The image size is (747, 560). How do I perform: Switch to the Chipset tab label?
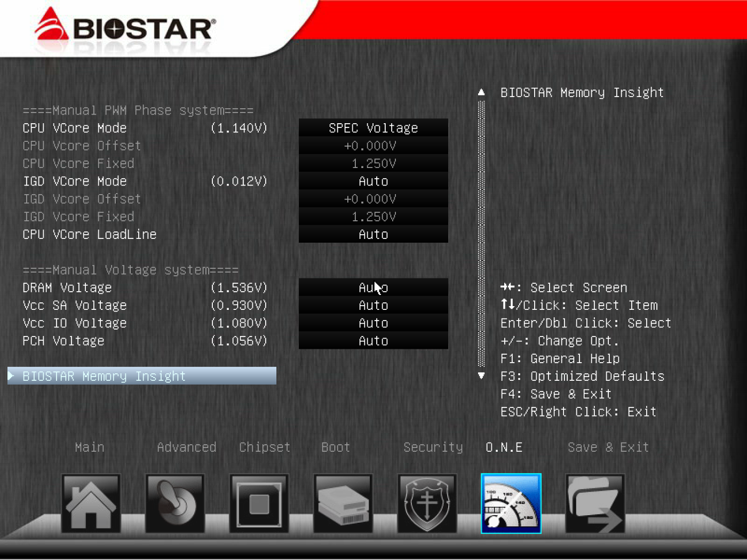pyautogui.click(x=265, y=447)
